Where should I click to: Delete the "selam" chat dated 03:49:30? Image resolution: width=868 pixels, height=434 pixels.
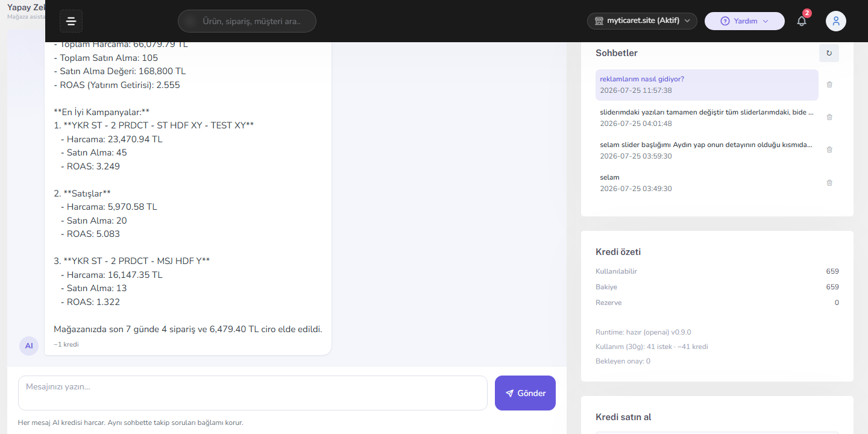tap(829, 183)
